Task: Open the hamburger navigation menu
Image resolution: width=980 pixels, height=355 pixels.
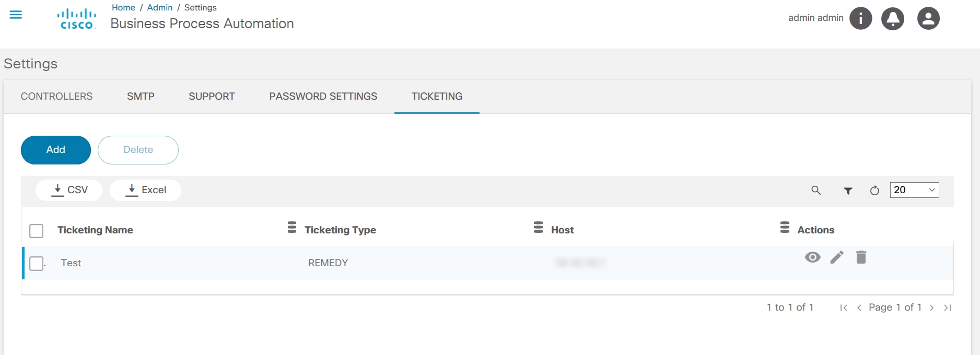Action: click(x=16, y=15)
